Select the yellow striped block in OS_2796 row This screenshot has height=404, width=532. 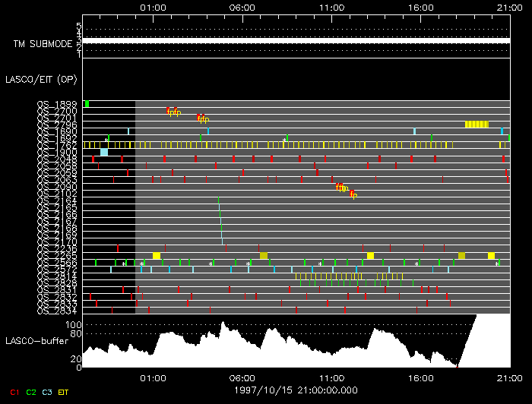tap(477, 124)
